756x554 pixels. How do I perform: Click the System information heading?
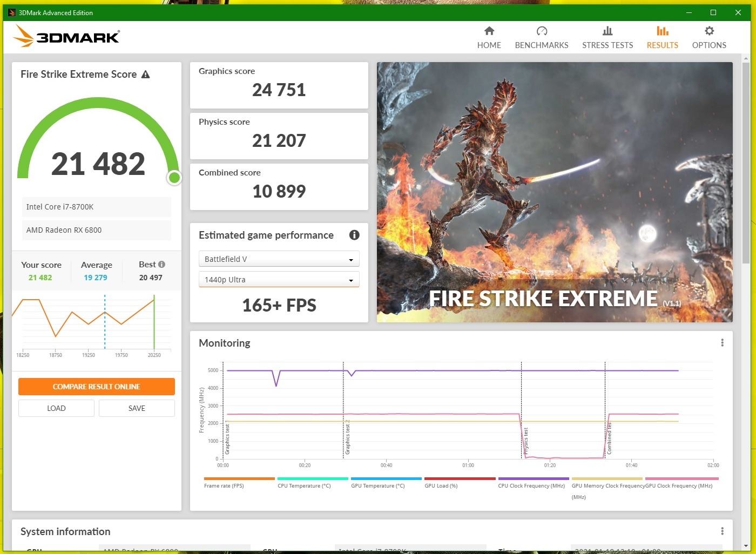65,531
